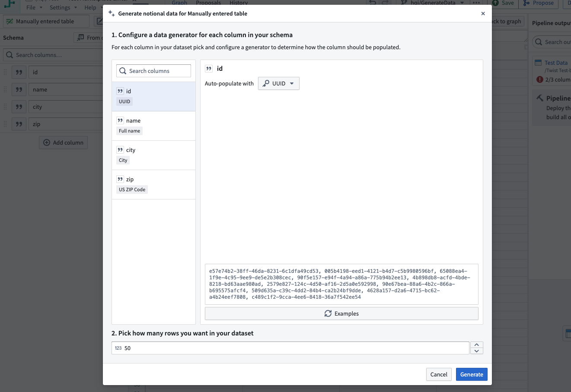Viewport: 571px width, 392px height.
Task: Open the UUID generator dropdown
Action: 279,83
